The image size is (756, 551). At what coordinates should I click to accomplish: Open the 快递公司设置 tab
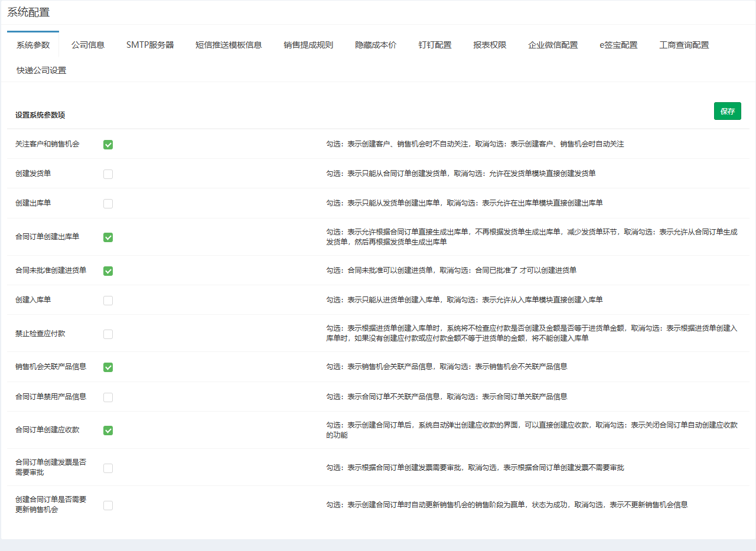[x=41, y=70]
